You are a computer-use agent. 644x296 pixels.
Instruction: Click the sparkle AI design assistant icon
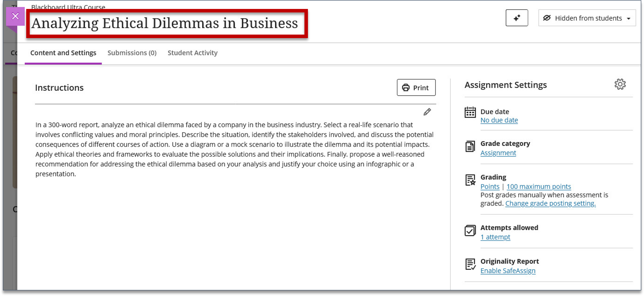click(517, 18)
